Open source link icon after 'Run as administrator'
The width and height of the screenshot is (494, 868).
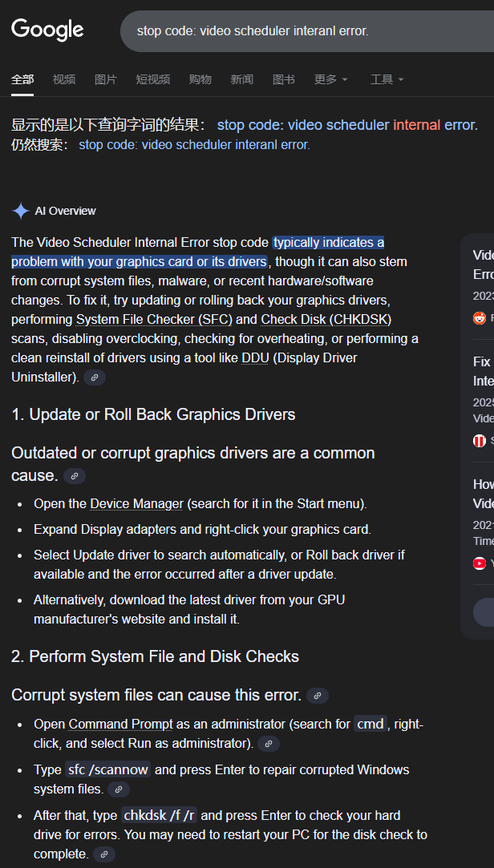tap(269, 744)
